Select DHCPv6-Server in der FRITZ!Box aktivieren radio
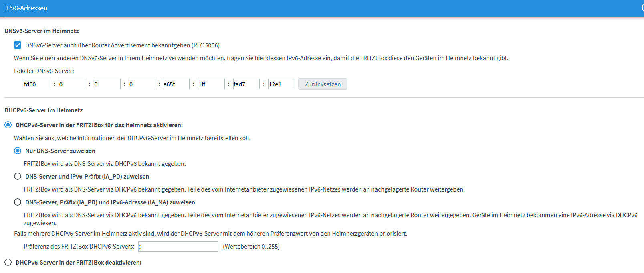Viewport: 644px width, 273px height. (8, 125)
